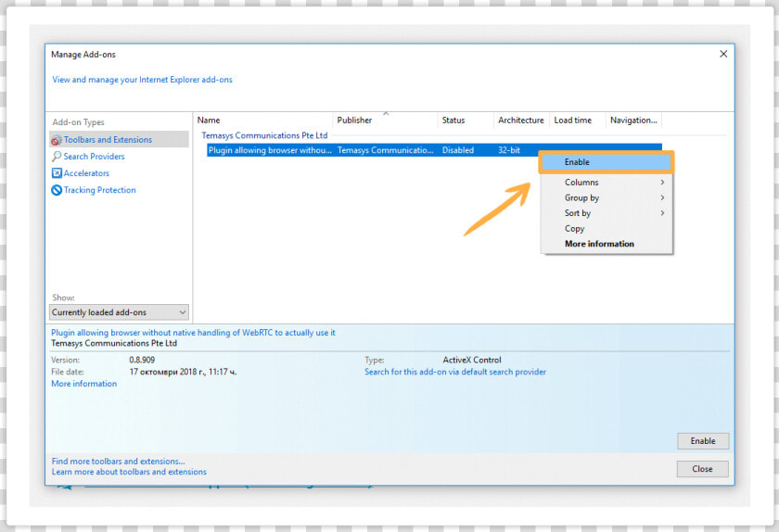Viewport: 779px width, 532px height.
Task: Click the 'Temasys Communicatio...' publisher cell
Action: (385, 150)
